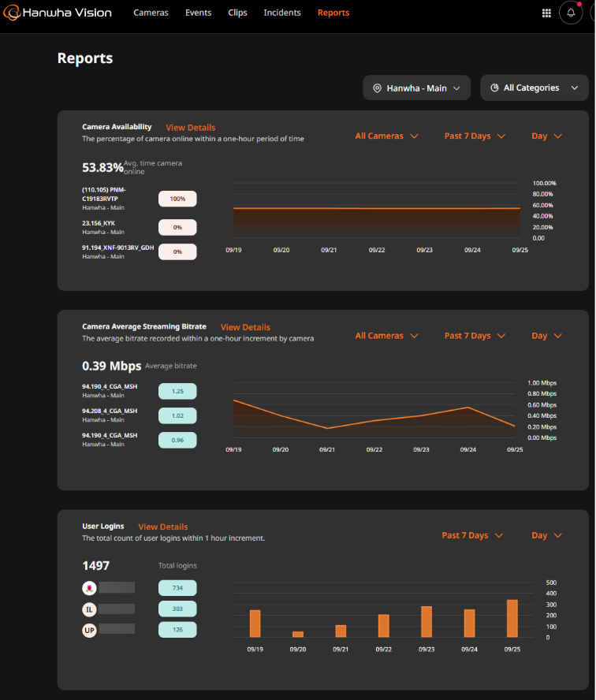Open the apps grid menu
Image resolution: width=596 pixels, height=700 pixels.
(x=547, y=13)
